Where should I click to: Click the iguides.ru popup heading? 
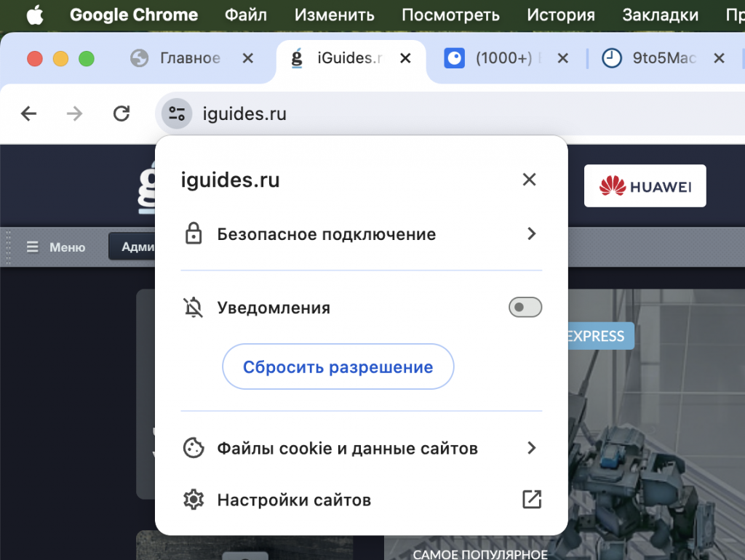point(230,180)
